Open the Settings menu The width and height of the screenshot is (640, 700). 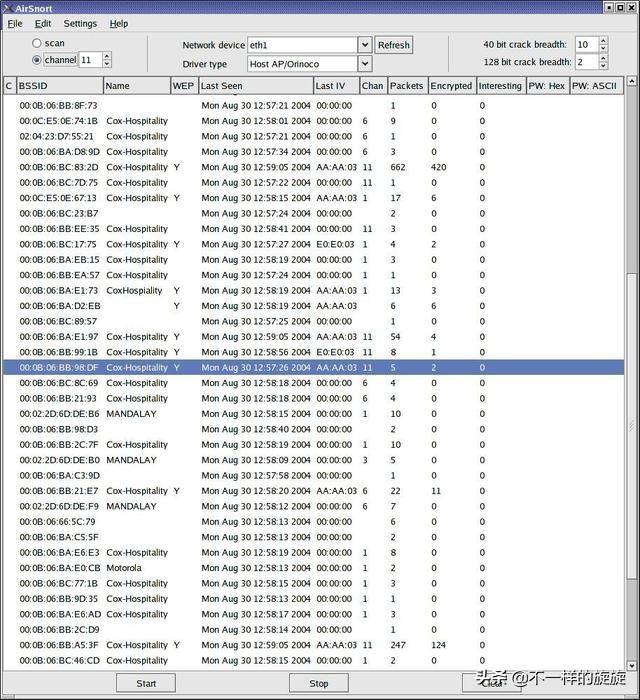tap(80, 23)
